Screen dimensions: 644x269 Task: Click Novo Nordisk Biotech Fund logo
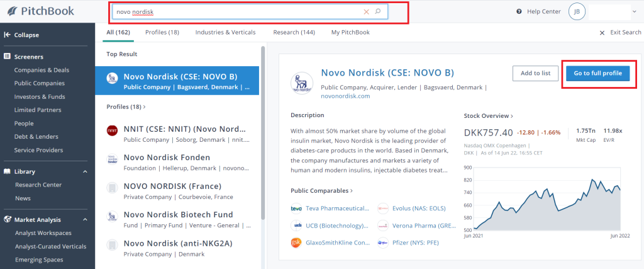click(112, 216)
